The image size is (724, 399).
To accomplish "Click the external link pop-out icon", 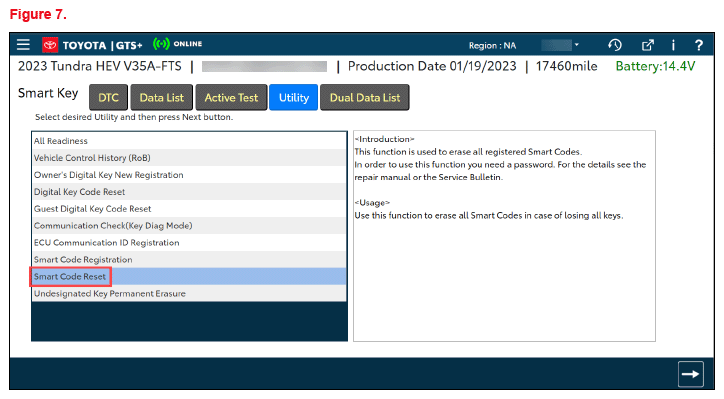I will tap(648, 45).
